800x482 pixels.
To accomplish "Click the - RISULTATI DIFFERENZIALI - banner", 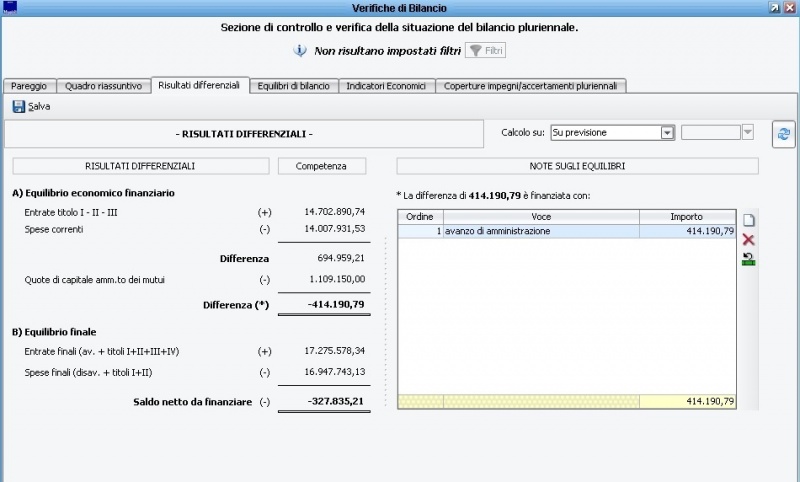I will [x=244, y=134].
